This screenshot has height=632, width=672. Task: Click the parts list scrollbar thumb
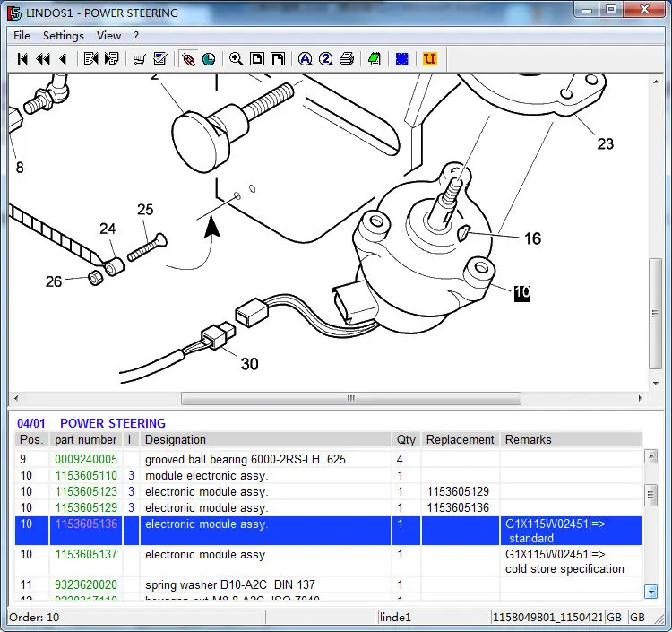(x=650, y=495)
